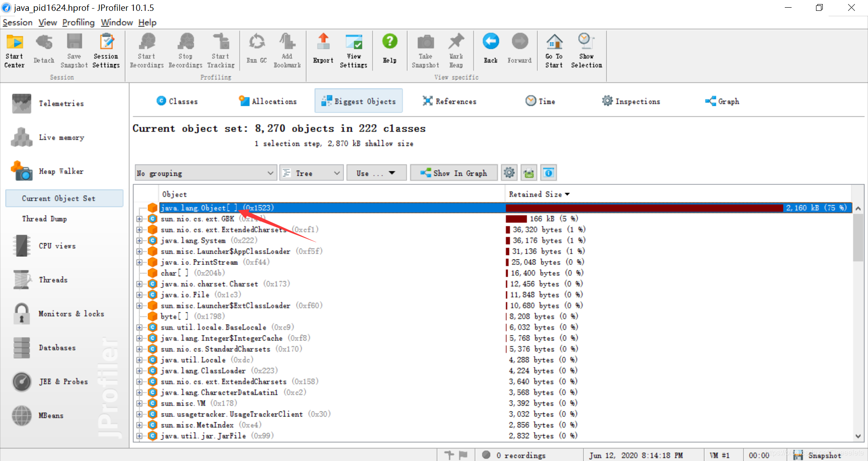Click the Detach toolbar icon
The width and height of the screenshot is (868, 461).
[44, 48]
